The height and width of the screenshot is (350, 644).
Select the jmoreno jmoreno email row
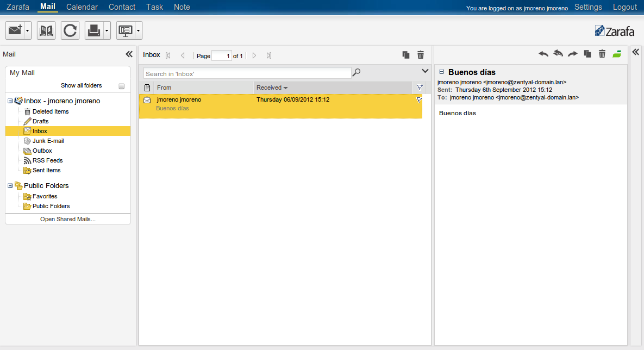(x=280, y=107)
